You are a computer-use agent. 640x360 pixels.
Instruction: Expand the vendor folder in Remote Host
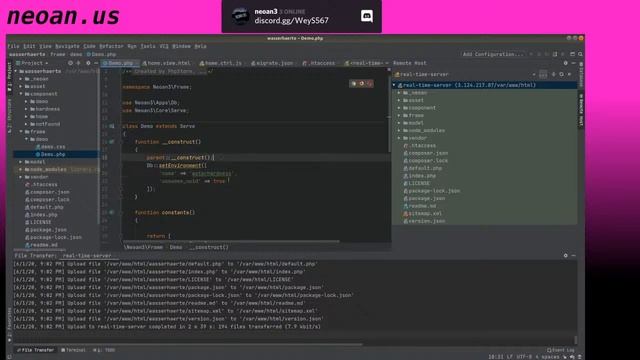pyautogui.click(x=399, y=138)
